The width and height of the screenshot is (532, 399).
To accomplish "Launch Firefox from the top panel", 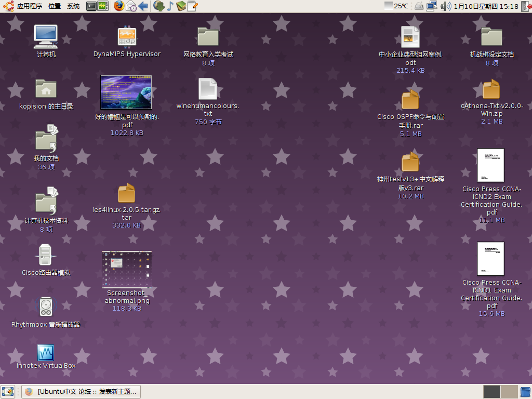I will pyautogui.click(x=119, y=6).
